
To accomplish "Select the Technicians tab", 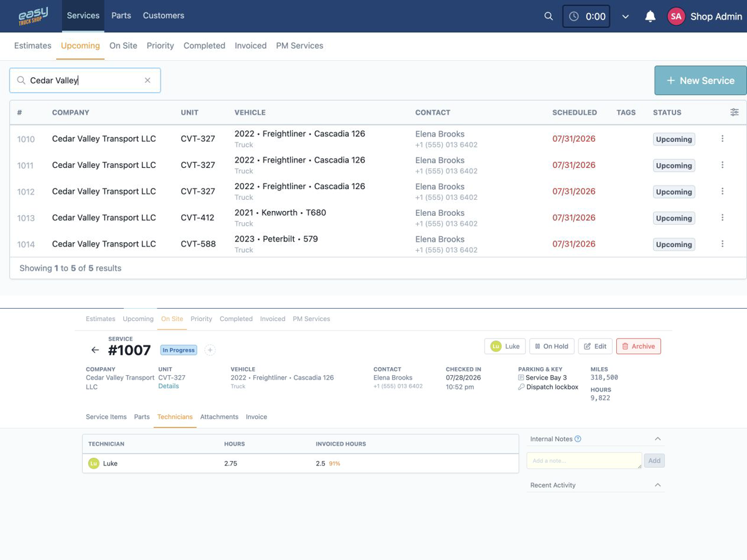I will (175, 417).
